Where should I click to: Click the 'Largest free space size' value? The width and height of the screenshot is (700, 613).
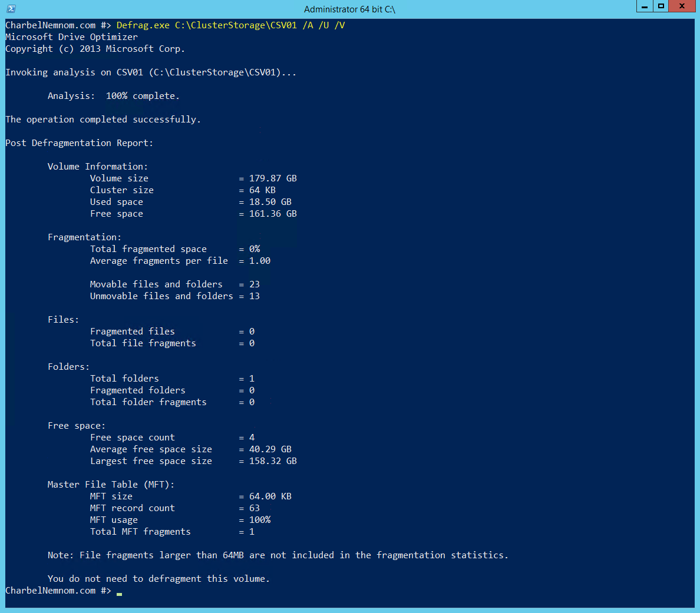[x=273, y=461]
